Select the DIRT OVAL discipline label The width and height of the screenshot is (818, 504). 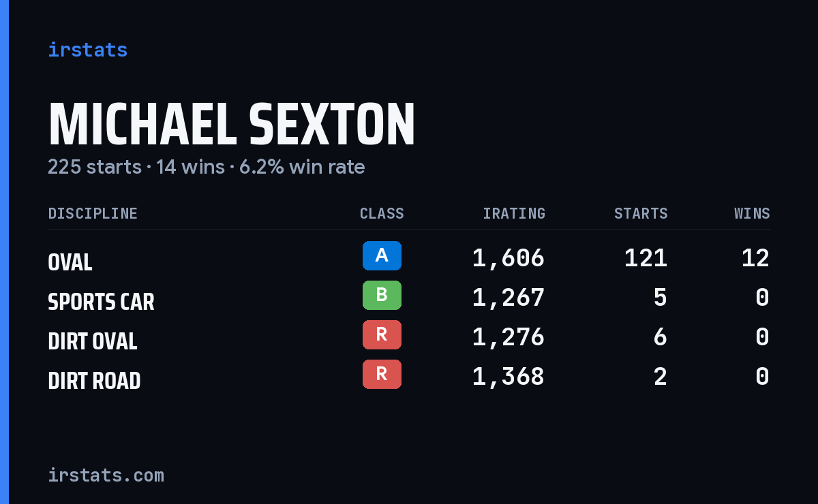coord(93,341)
